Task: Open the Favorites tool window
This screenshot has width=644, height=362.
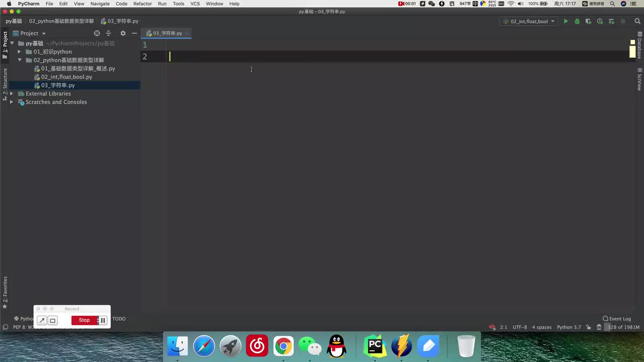Action: [x=5, y=292]
